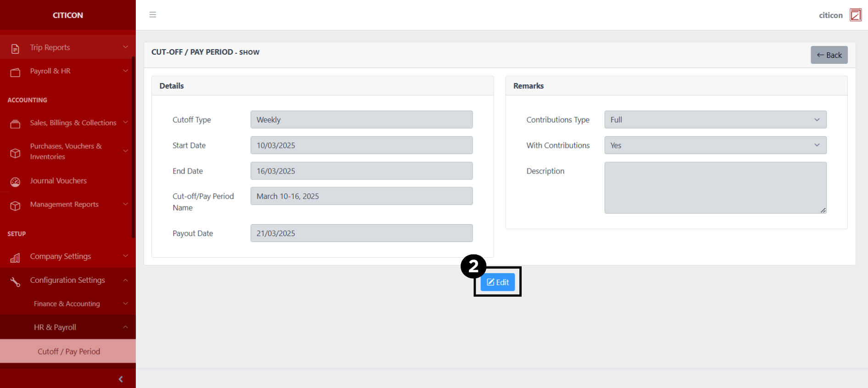Image resolution: width=868 pixels, height=388 pixels.
Task: Expand the Sales, Billings & Collections menu
Action: (x=73, y=123)
